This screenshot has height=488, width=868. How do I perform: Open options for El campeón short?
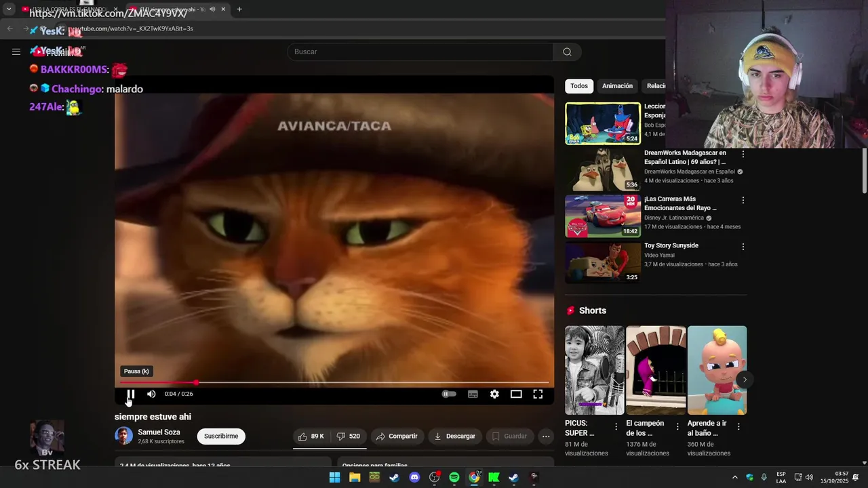pyautogui.click(x=677, y=427)
